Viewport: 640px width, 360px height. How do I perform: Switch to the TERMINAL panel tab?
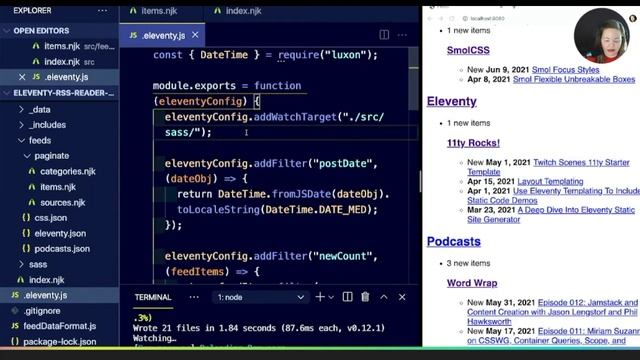[x=153, y=297]
